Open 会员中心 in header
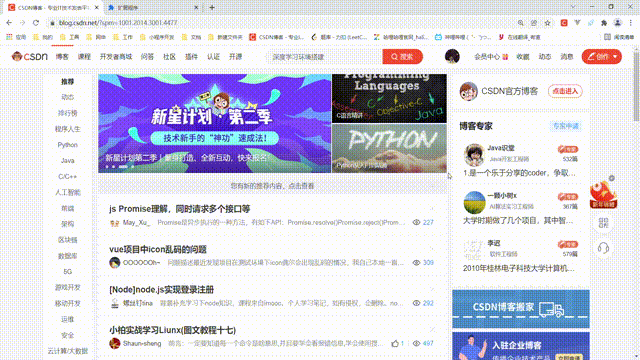 pyautogui.click(x=491, y=57)
